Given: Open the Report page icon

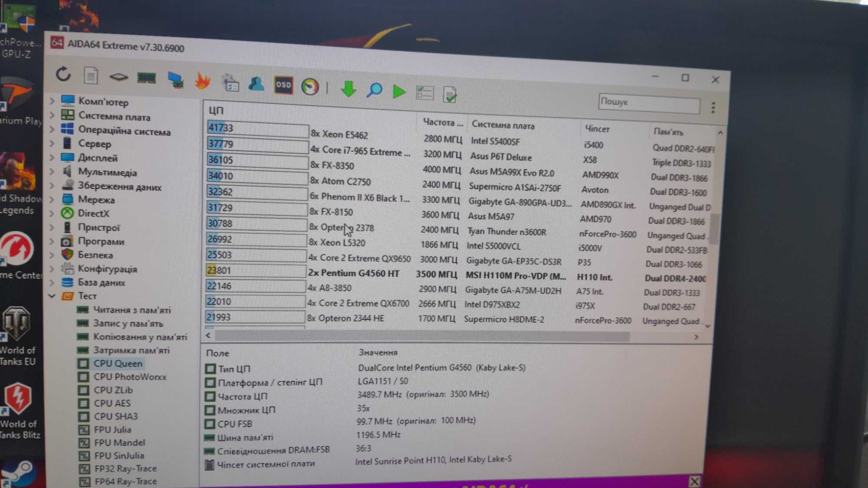Looking at the screenshot, I should click(91, 76).
